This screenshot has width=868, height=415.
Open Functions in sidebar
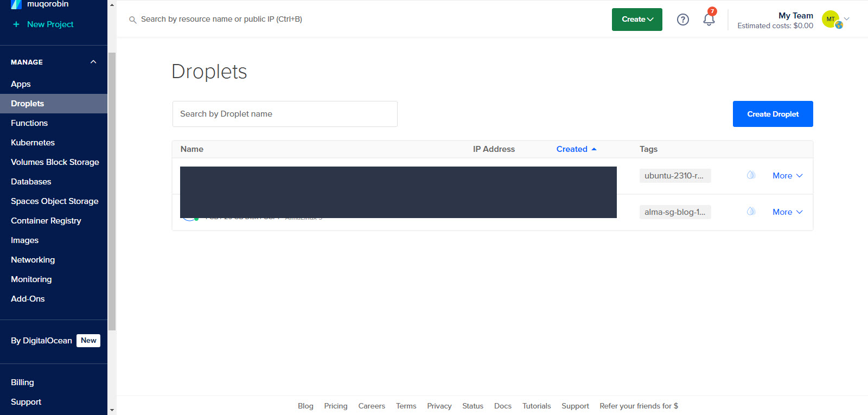[x=29, y=123]
